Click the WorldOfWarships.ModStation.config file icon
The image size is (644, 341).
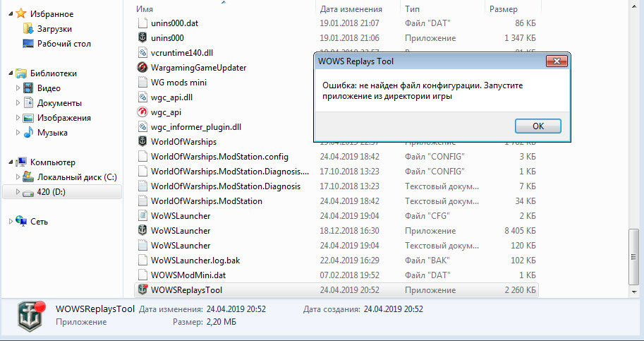point(142,157)
